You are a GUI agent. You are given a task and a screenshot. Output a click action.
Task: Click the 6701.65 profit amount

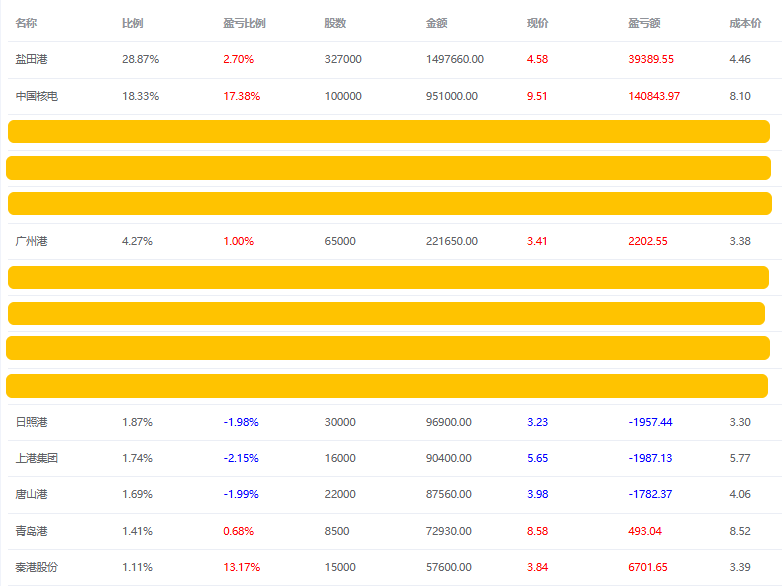tap(648, 567)
